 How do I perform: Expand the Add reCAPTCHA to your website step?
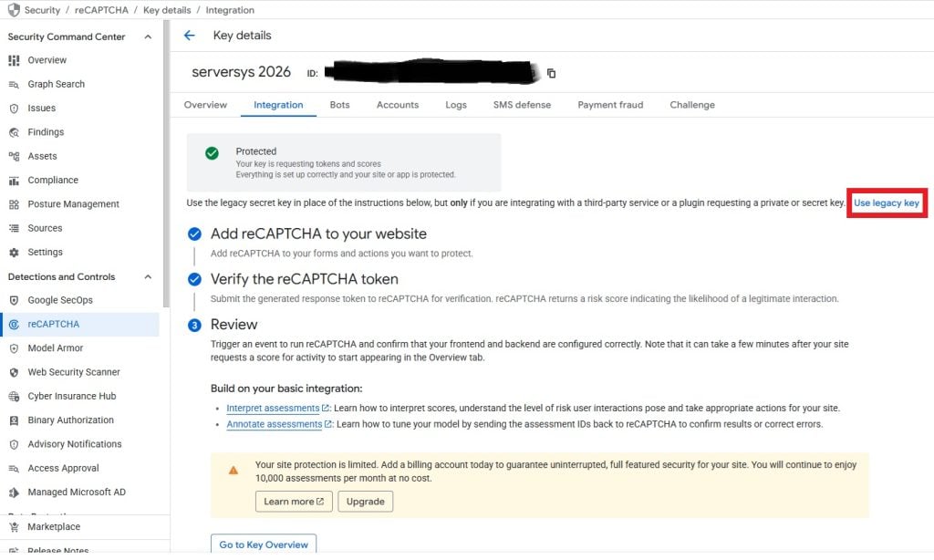[318, 233]
